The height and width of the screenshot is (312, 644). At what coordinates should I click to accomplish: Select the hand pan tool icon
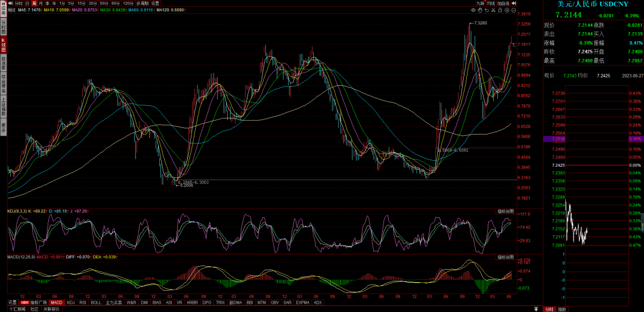[x=479, y=10]
